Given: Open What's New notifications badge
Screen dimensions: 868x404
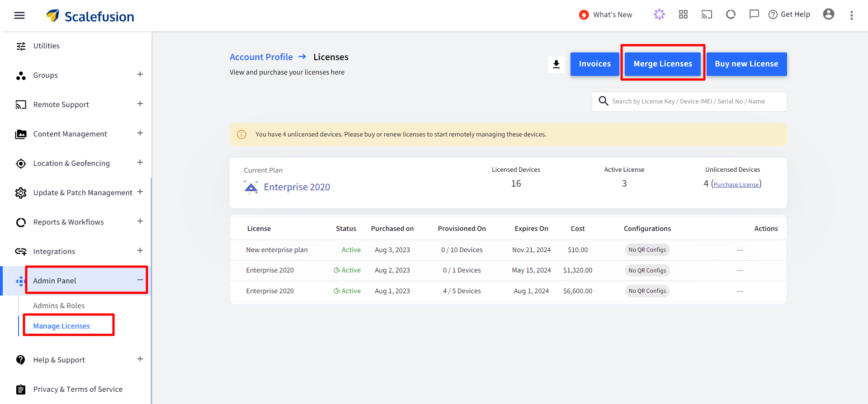Looking at the screenshot, I should 584,15.
